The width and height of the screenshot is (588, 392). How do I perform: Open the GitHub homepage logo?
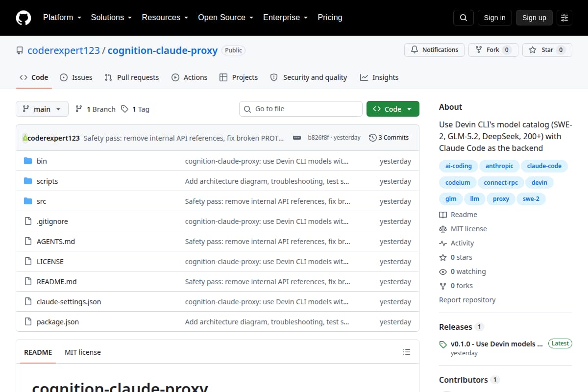pos(24,18)
